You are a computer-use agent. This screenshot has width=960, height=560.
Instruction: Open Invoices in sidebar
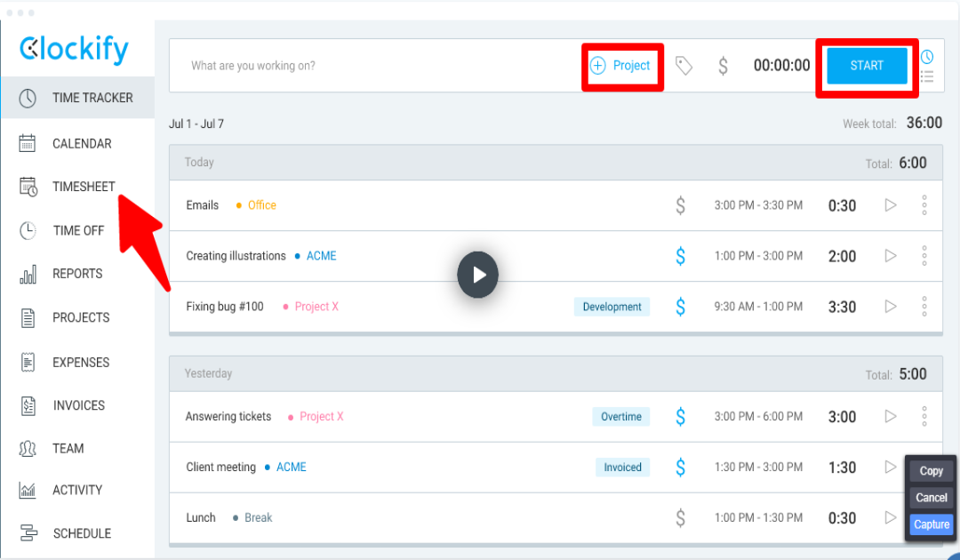pos(77,405)
